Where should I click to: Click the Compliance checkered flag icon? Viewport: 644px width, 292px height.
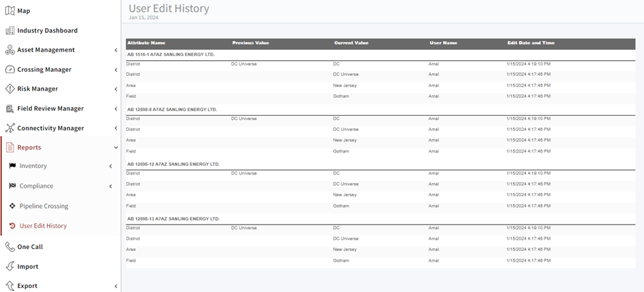pos(13,186)
